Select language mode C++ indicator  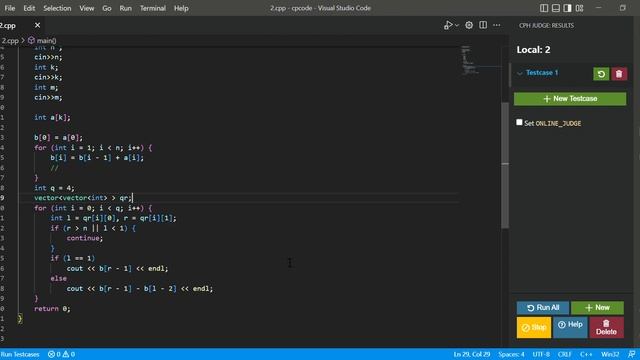coord(586,354)
